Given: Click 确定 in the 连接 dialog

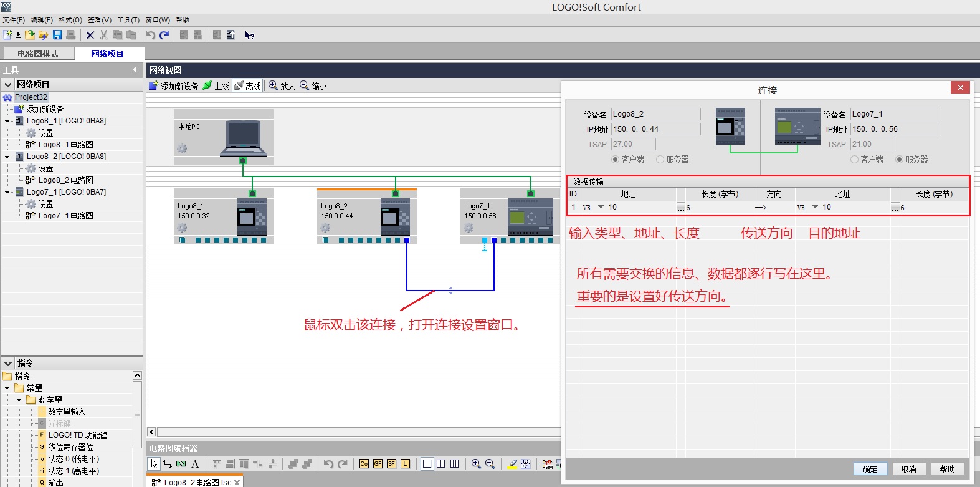Looking at the screenshot, I should pyautogui.click(x=870, y=469).
